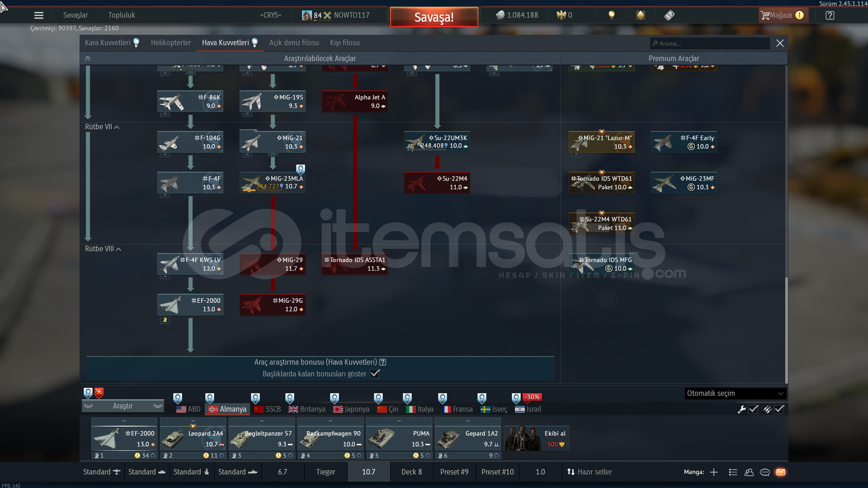Open the hamburger main menu
This screenshot has height=488, width=868.
(x=39, y=15)
